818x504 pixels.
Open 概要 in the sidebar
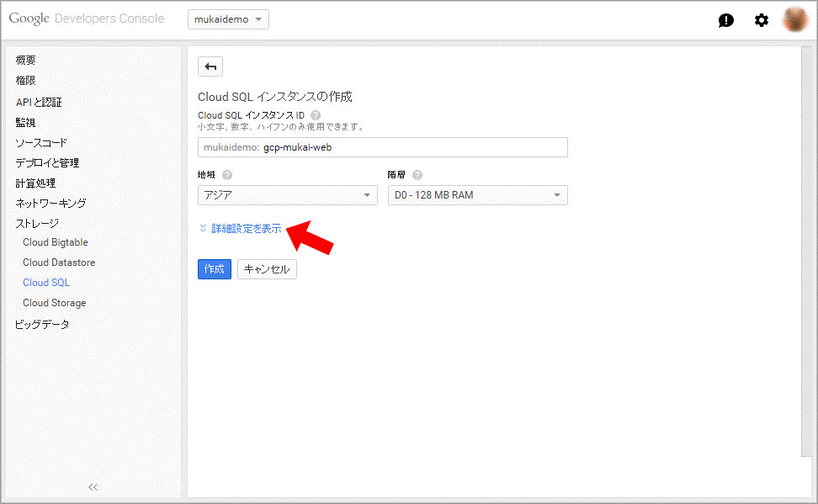25,60
